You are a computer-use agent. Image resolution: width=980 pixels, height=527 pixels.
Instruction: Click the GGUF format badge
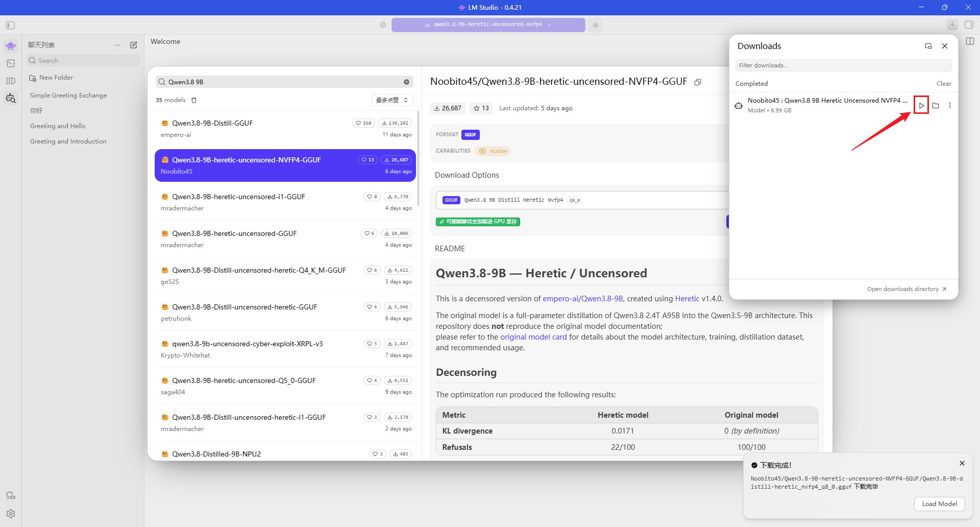tap(471, 135)
